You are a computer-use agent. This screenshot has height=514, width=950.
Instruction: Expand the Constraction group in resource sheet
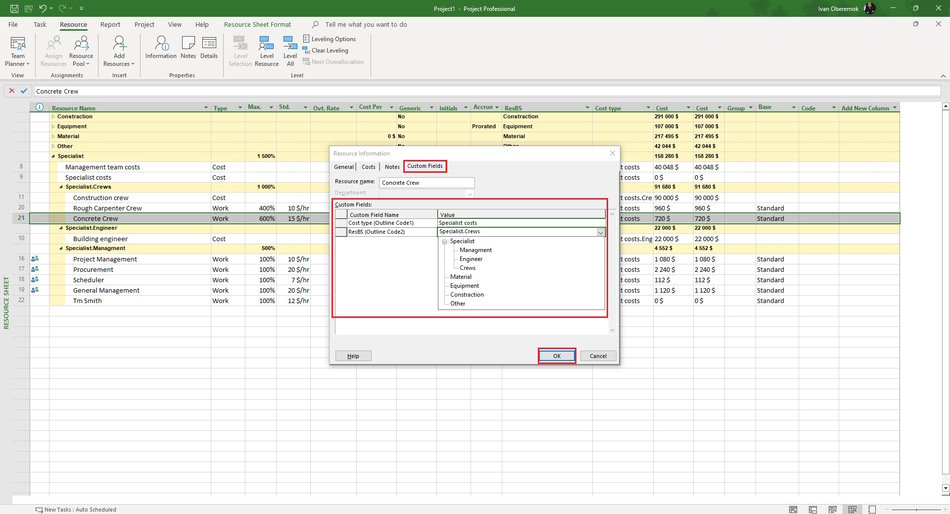53,116
